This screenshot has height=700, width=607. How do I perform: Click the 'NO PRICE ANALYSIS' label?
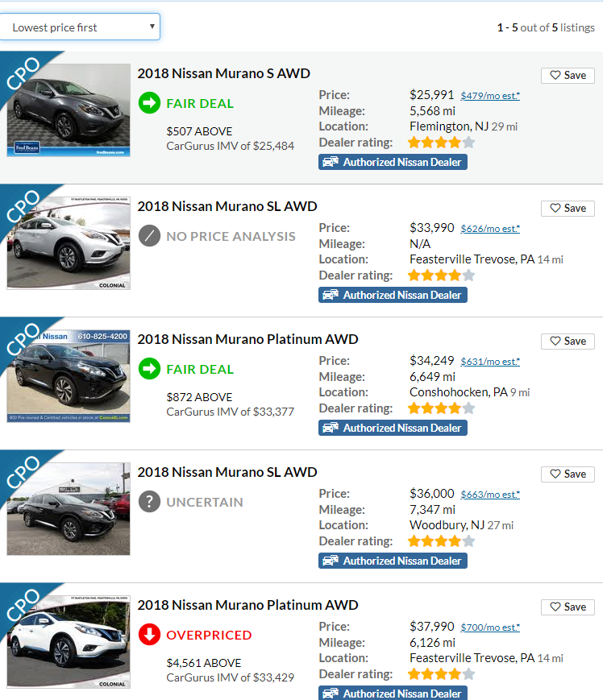point(231,237)
